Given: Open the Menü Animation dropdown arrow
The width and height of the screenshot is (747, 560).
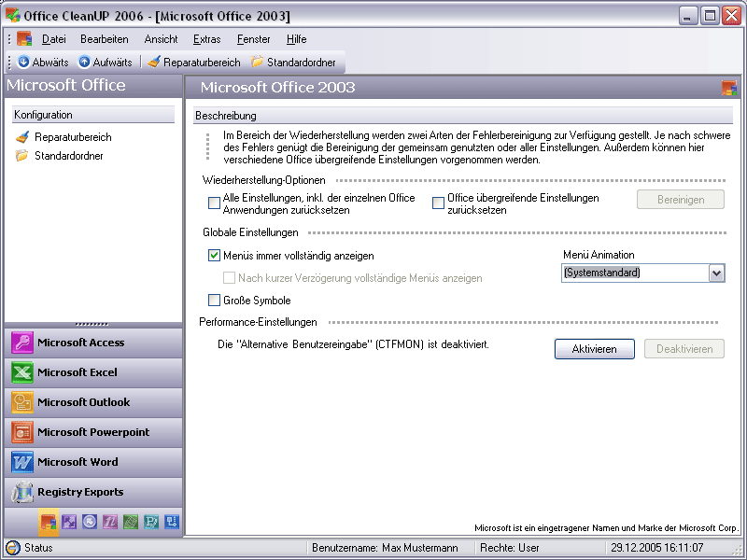Looking at the screenshot, I should [716, 273].
